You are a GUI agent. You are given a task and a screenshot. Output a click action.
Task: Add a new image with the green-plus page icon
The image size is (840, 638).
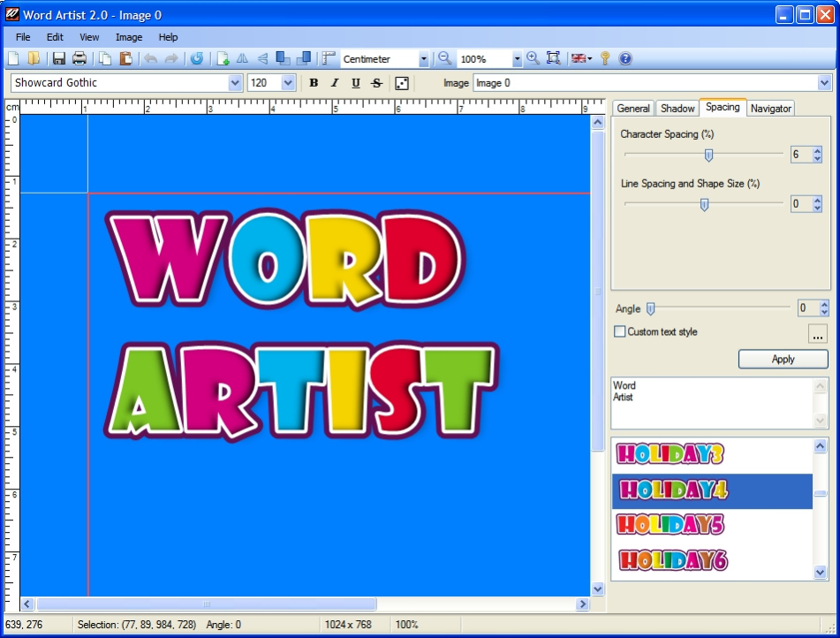223,58
